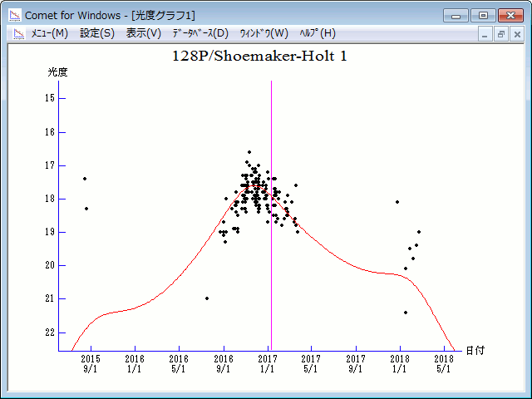Click the 2017 1/1 date label
532x399 pixels.
[268, 363]
